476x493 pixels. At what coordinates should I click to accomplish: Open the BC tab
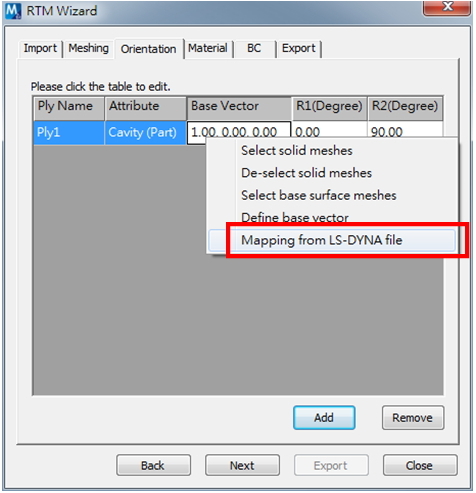[x=254, y=48]
